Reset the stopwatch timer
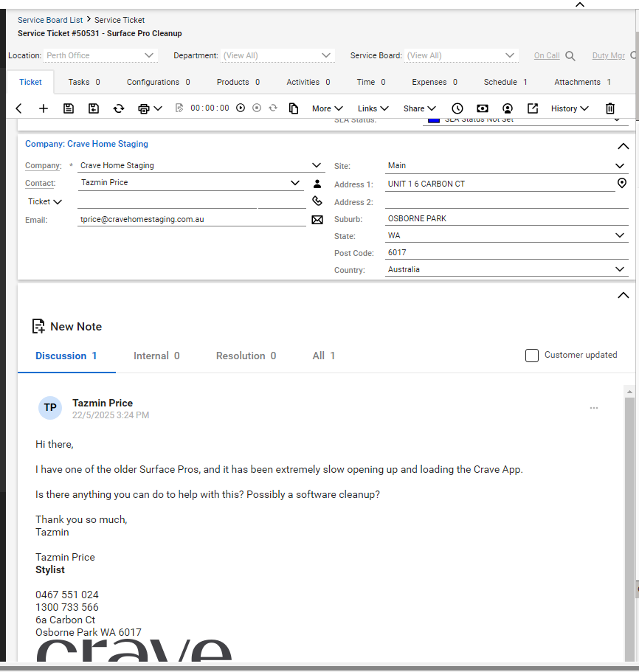 coord(273,108)
